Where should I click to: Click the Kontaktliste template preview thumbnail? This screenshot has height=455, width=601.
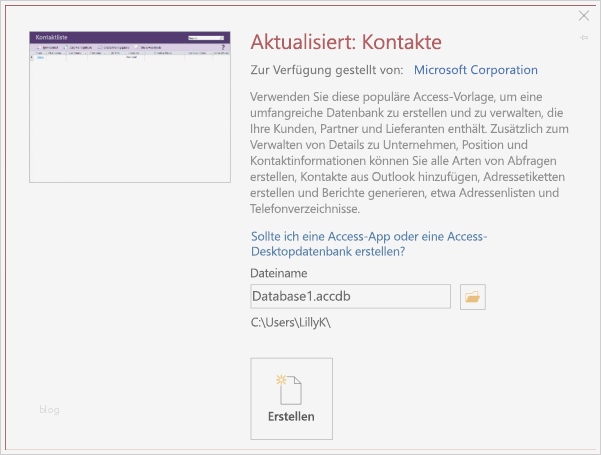tap(130, 107)
